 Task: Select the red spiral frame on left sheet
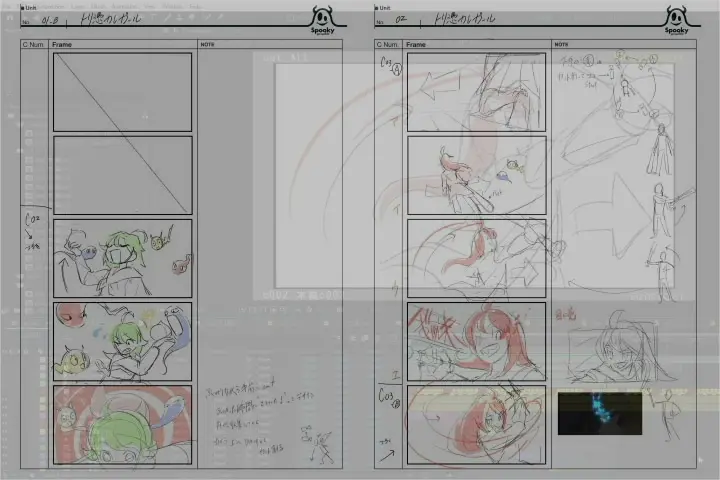pos(123,425)
